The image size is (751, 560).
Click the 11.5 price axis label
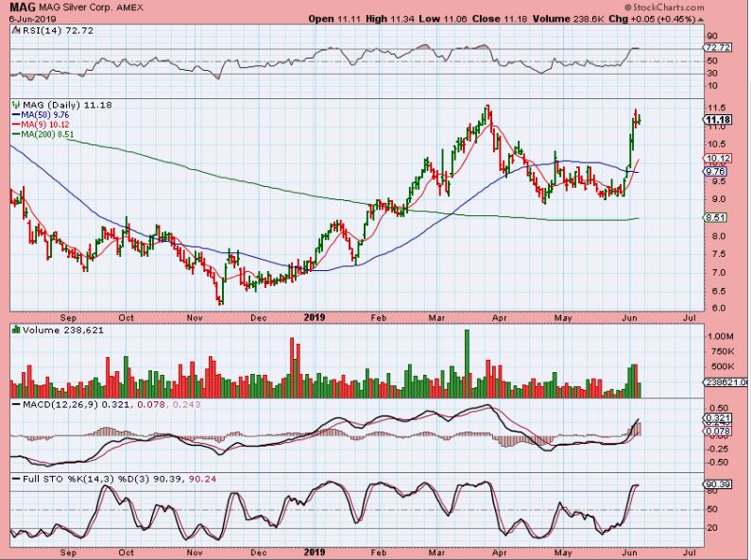[x=716, y=108]
